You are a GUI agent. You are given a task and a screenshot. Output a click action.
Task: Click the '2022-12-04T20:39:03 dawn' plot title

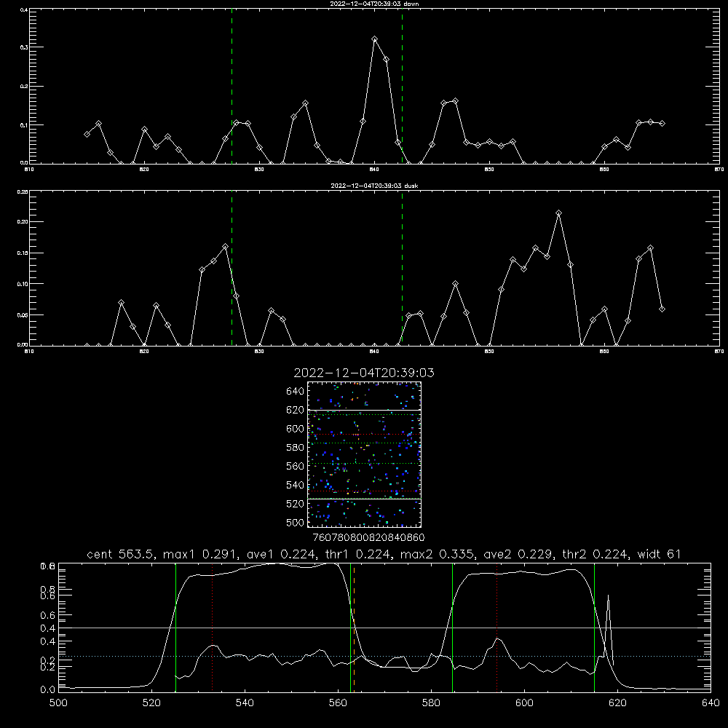(374, 4)
